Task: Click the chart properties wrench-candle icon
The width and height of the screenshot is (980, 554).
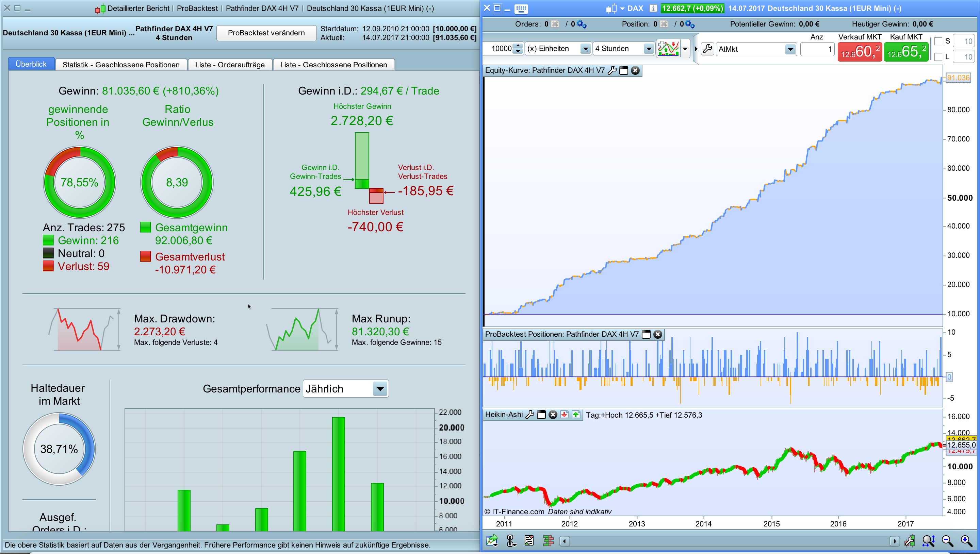Action: point(910,541)
